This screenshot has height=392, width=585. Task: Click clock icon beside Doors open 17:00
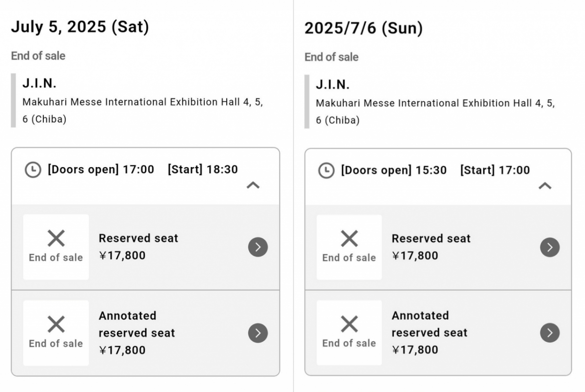(x=33, y=170)
